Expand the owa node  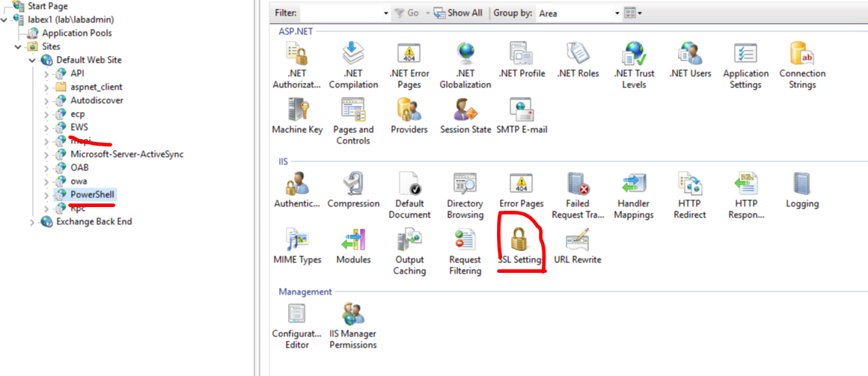pos(46,182)
